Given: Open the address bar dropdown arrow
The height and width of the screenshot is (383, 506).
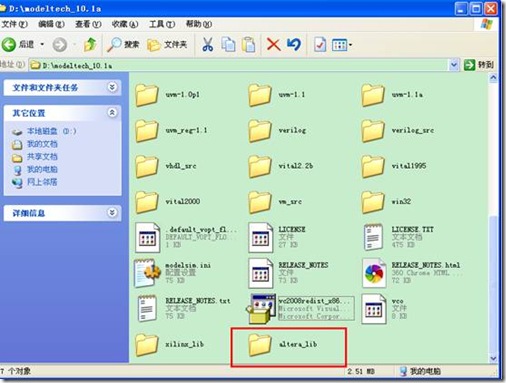Looking at the screenshot, I should [453, 65].
